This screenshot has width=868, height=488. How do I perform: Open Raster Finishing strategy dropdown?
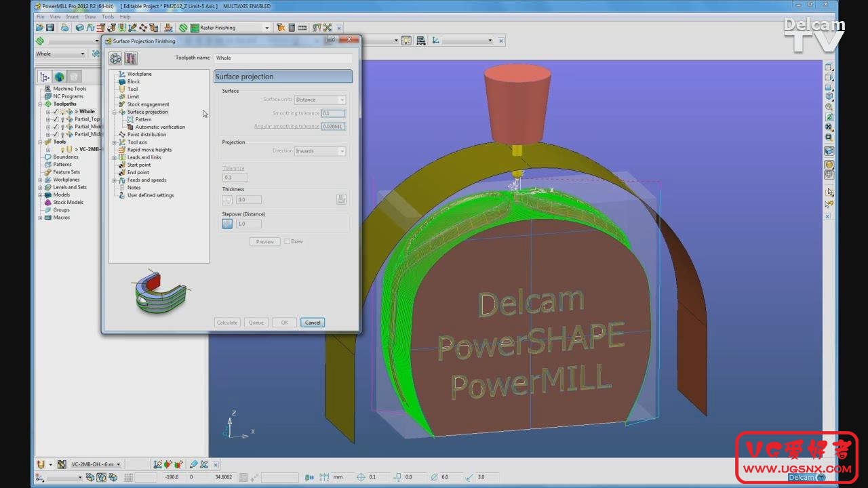point(266,28)
